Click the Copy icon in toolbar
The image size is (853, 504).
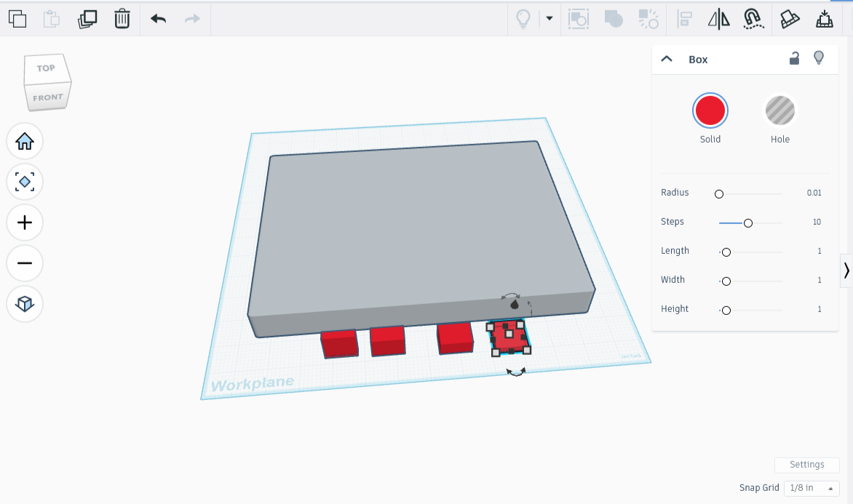click(x=17, y=19)
